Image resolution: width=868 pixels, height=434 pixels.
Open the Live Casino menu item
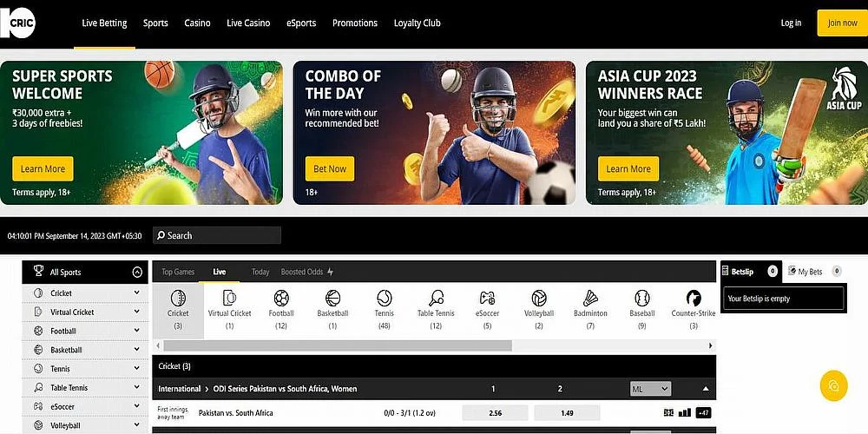[248, 23]
